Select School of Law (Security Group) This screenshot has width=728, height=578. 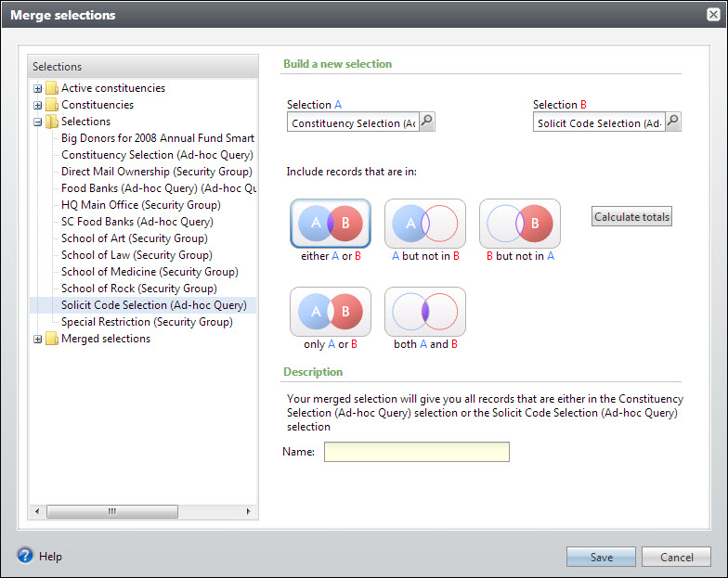[136, 255]
